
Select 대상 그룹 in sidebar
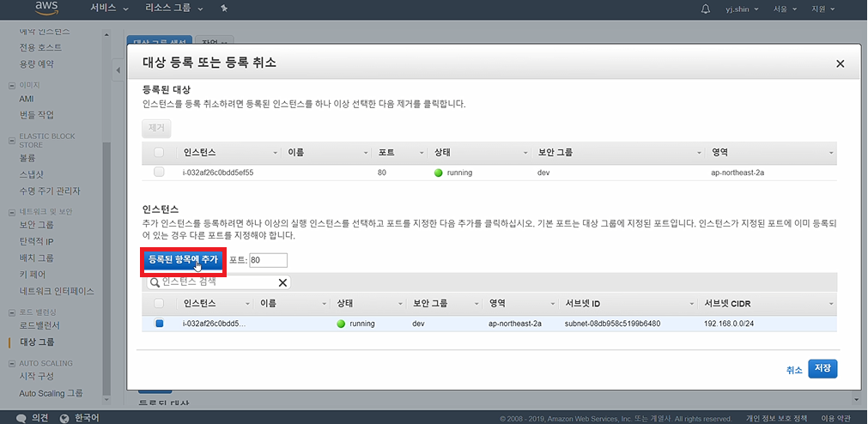37,342
